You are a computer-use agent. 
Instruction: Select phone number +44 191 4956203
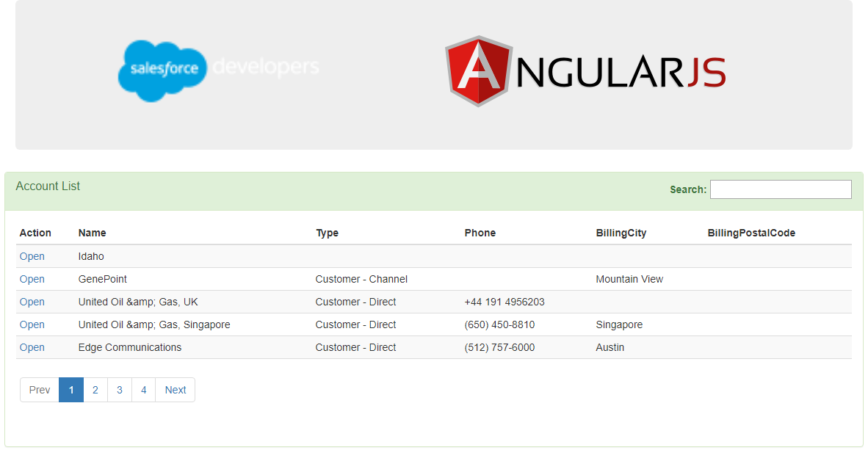pos(504,302)
